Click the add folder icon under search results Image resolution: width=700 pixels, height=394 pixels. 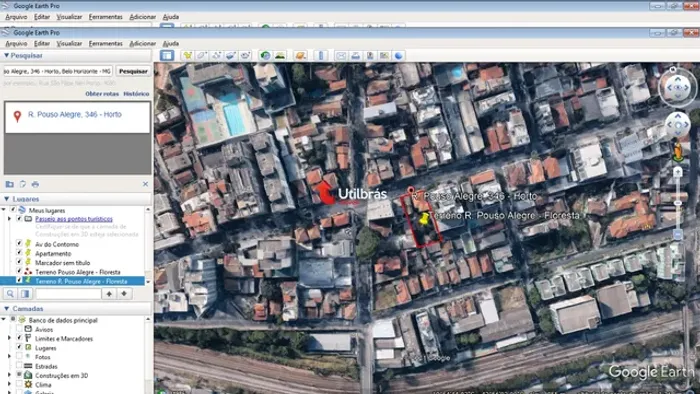pos(9,184)
